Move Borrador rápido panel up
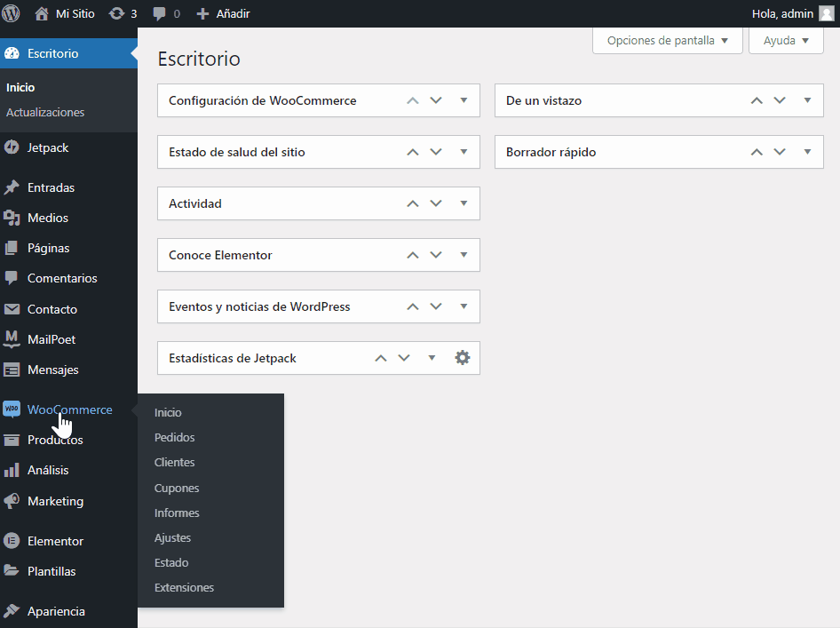This screenshot has height=628, width=840. pos(757,152)
